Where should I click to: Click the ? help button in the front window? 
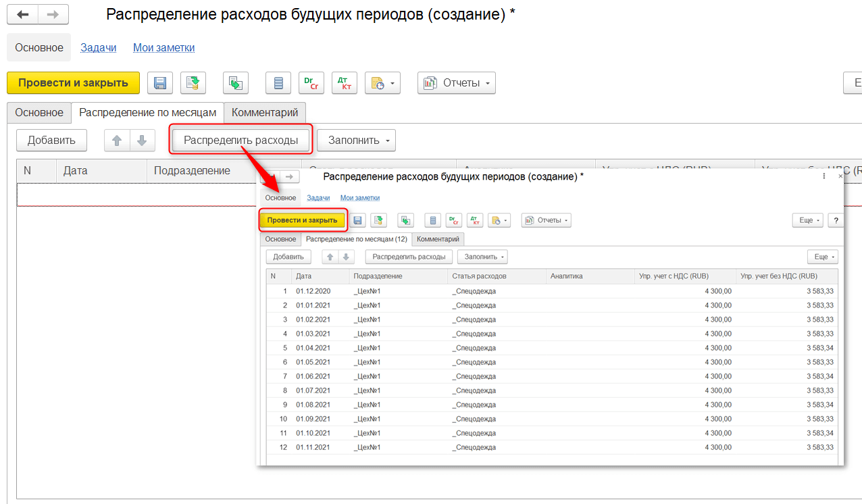tap(836, 220)
